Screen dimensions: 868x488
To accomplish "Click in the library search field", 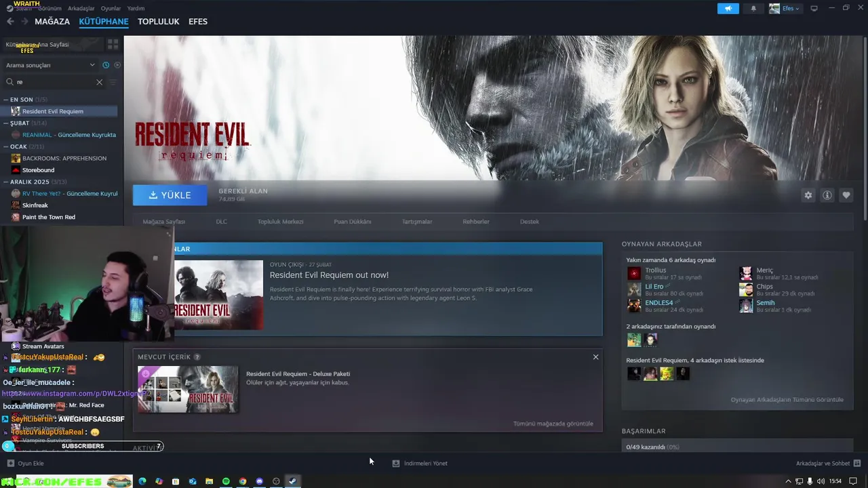I will click(x=54, y=82).
